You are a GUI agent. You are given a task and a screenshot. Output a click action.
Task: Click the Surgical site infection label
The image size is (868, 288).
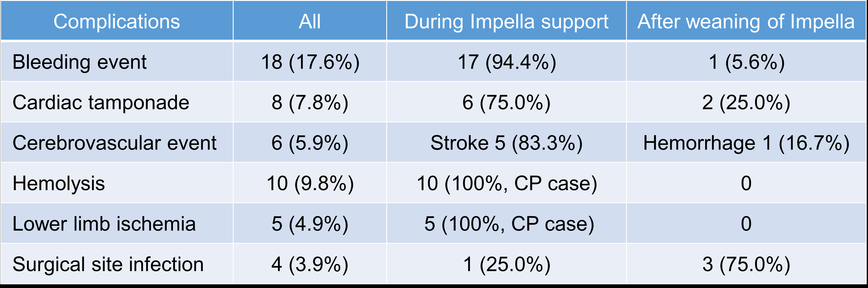108,264
